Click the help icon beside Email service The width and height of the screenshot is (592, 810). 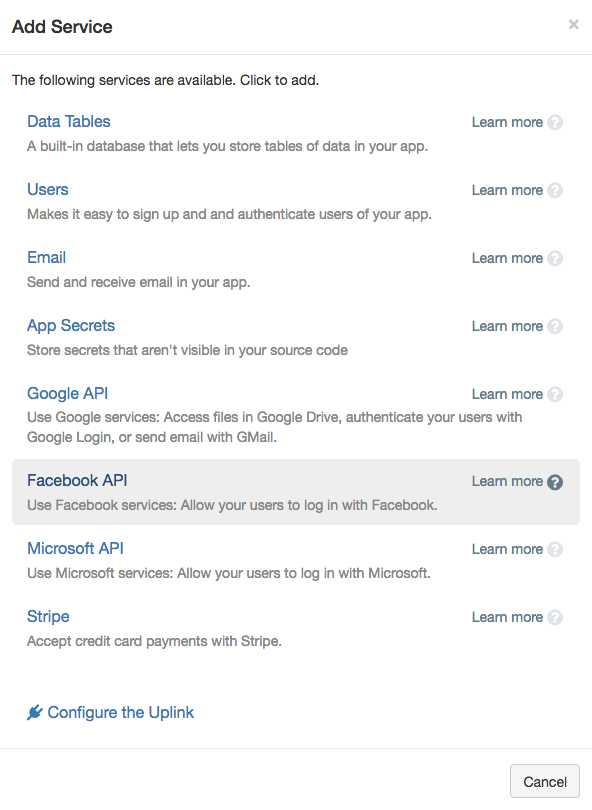click(557, 258)
